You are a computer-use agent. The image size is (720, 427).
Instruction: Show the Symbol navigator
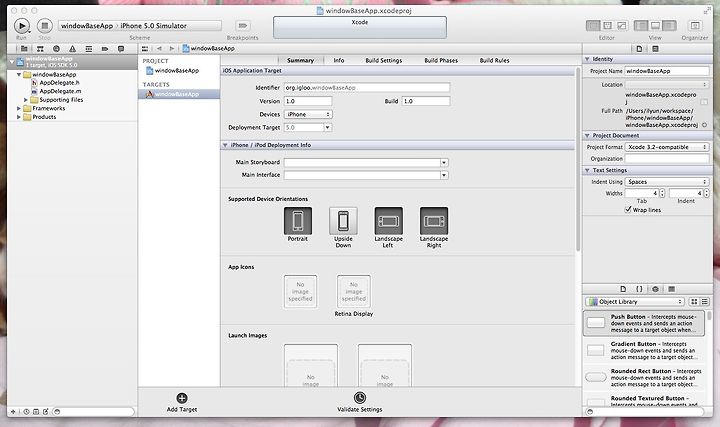coord(40,49)
